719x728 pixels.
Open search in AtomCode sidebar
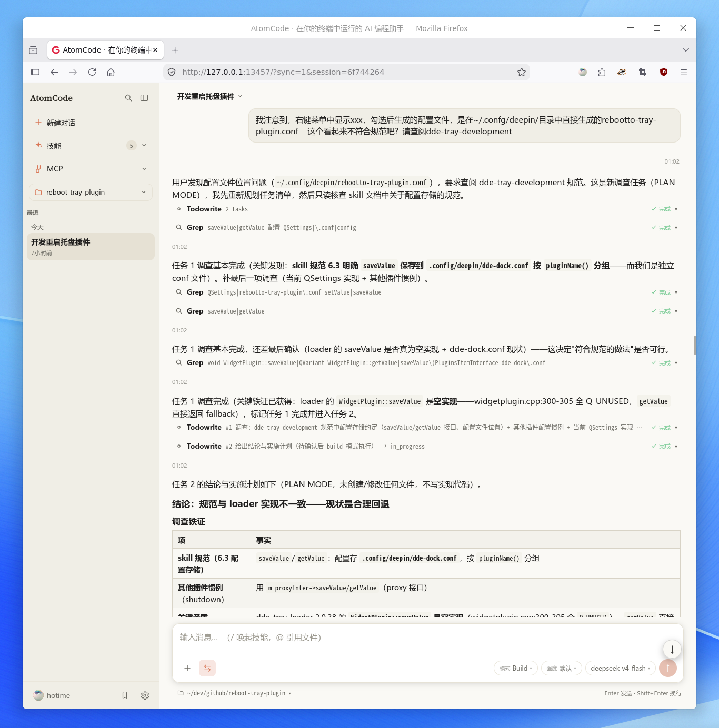pyautogui.click(x=128, y=98)
